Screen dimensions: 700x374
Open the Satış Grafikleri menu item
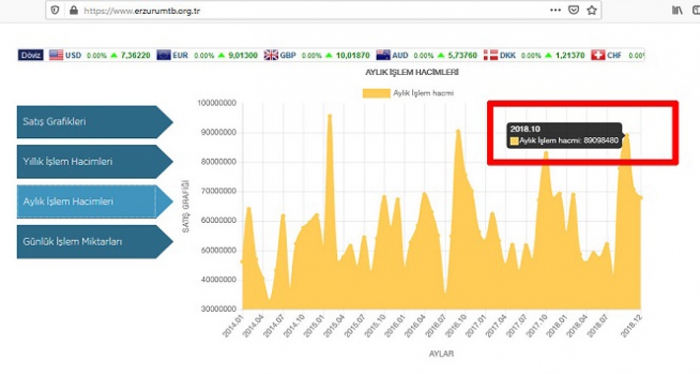pos(95,122)
